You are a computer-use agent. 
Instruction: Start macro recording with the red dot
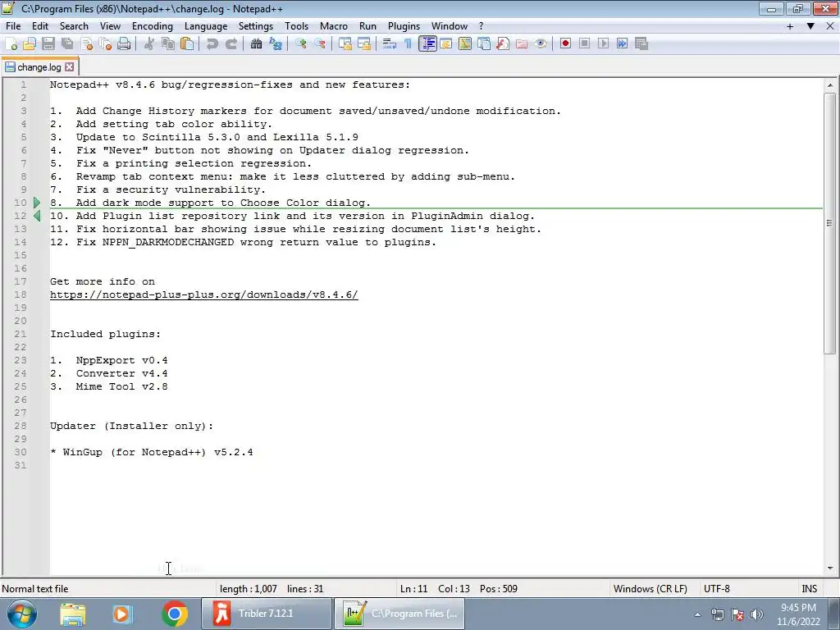(x=565, y=44)
